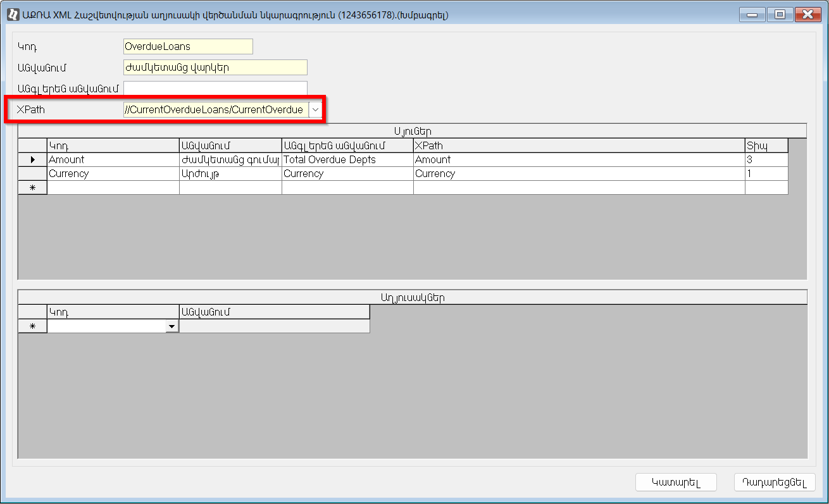Click the empty English name field

(215, 89)
